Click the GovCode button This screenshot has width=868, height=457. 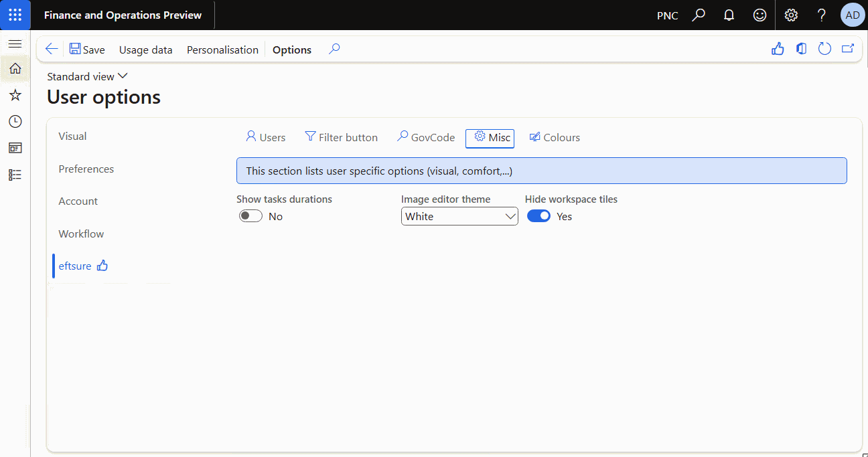point(425,137)
